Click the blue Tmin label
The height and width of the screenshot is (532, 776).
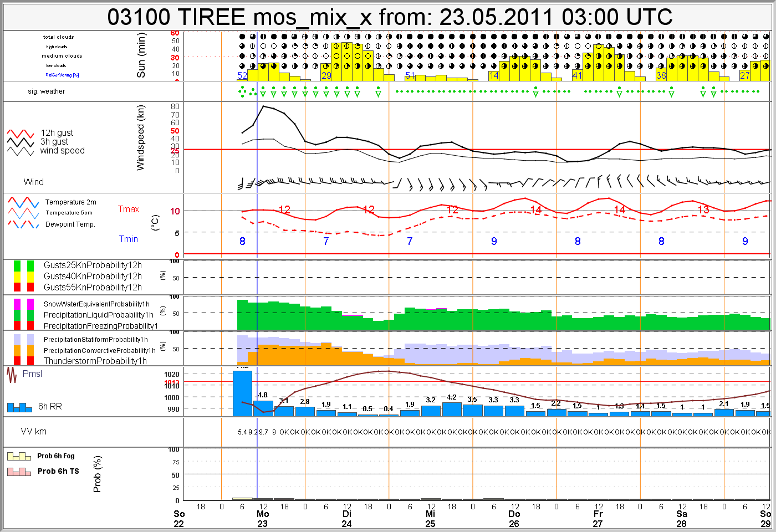tap(129, 239)
